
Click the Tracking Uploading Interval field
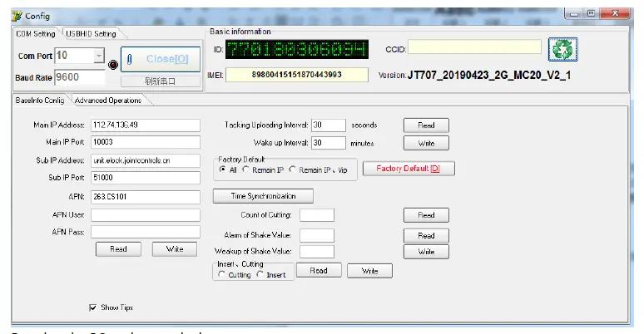pos(329,125)
